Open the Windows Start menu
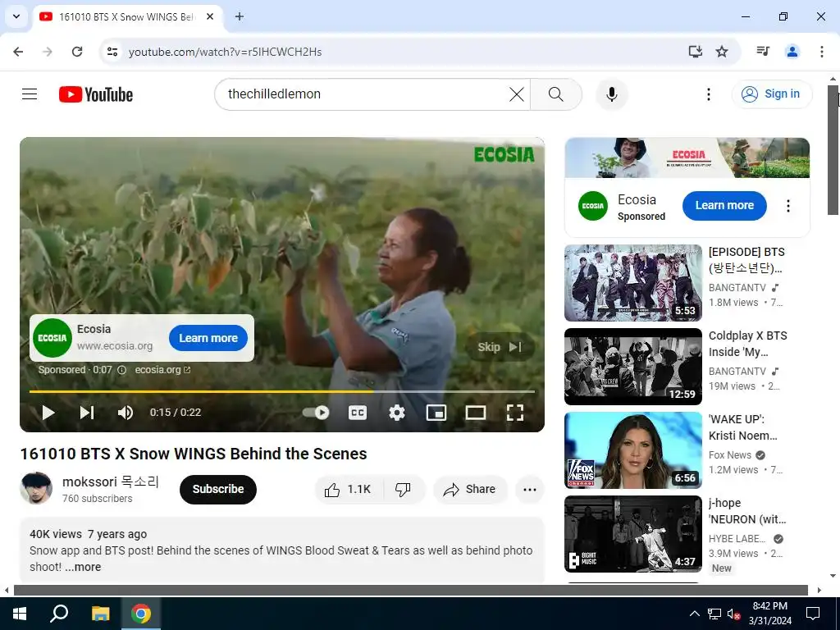Image resolution: width=840 pixels, height=630 pixels. (x=20, y=614)
